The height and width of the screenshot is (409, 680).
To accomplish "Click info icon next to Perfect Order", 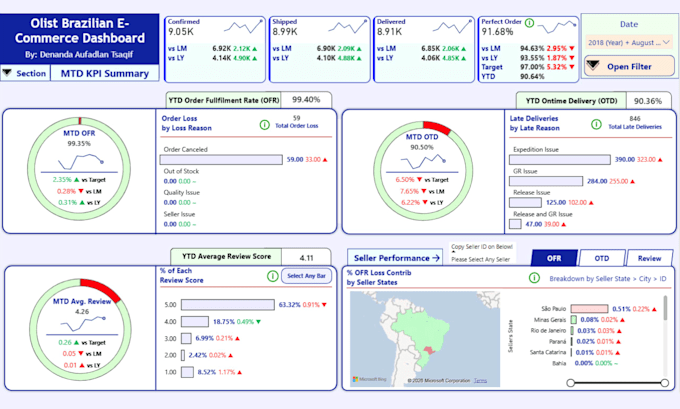I will pyautogui.click(x=529, y=23).
